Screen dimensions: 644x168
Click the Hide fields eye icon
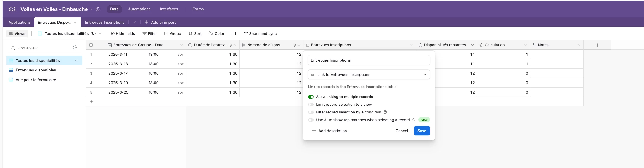click(x=112, y=33)
